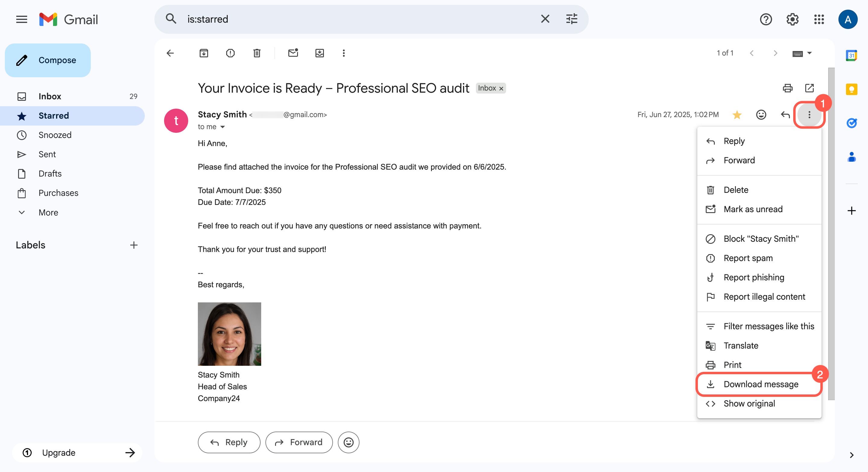Open the input tools keyboard dropdown
Image resolution: width=868 pixels, height=472 pixels.
[810, 53]
